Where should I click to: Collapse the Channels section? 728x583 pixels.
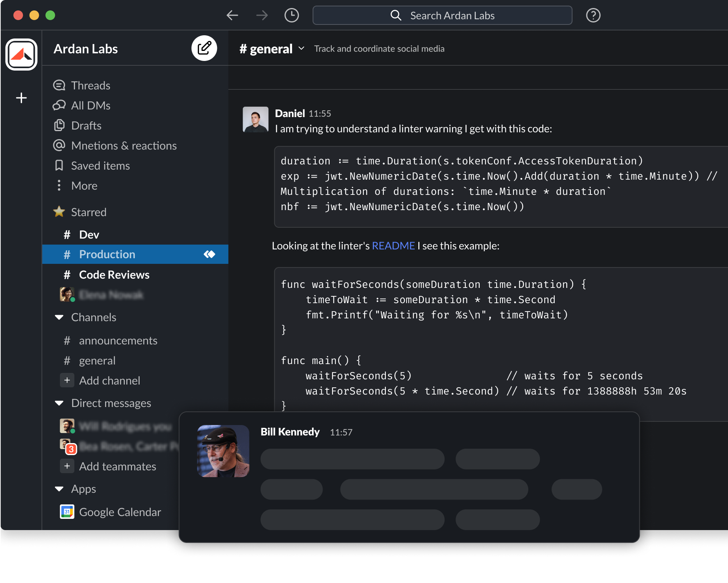point(59,317)
